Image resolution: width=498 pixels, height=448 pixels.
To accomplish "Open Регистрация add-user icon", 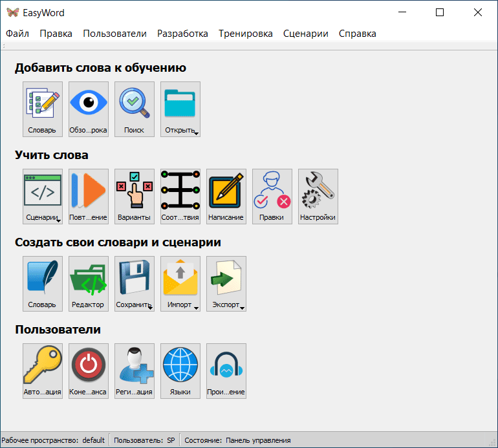I will tap(135, 371).
